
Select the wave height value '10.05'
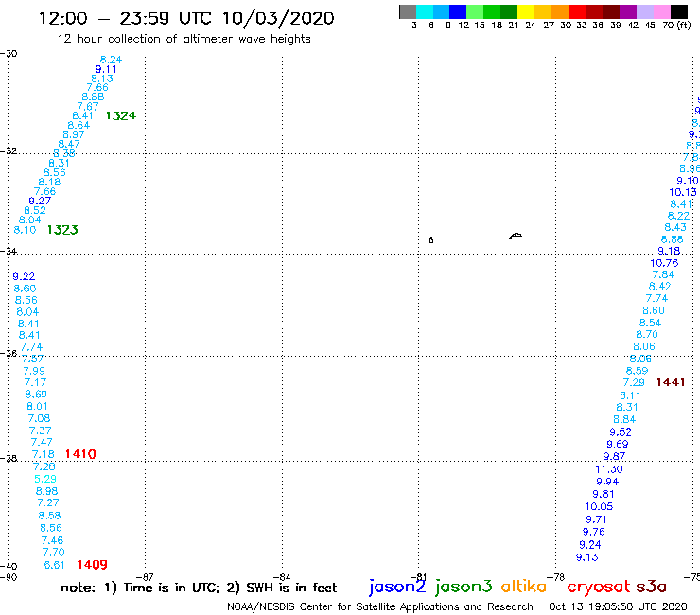tap(599, 506)
